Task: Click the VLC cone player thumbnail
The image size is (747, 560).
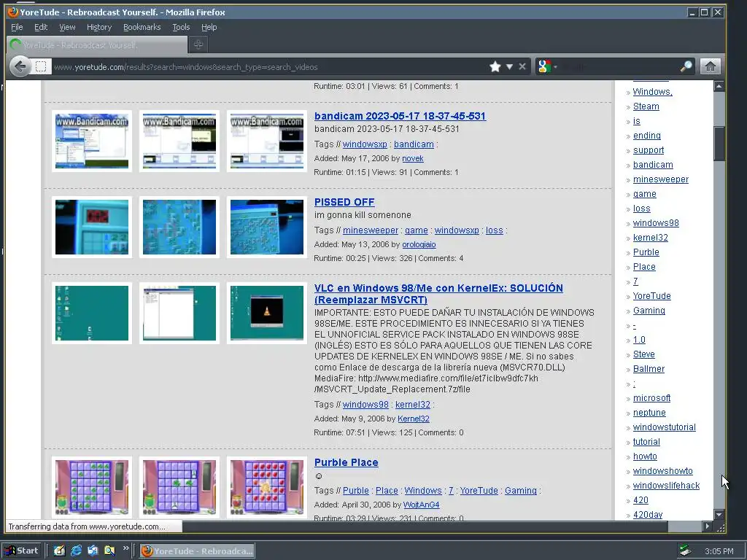Action: click(267, 313)
